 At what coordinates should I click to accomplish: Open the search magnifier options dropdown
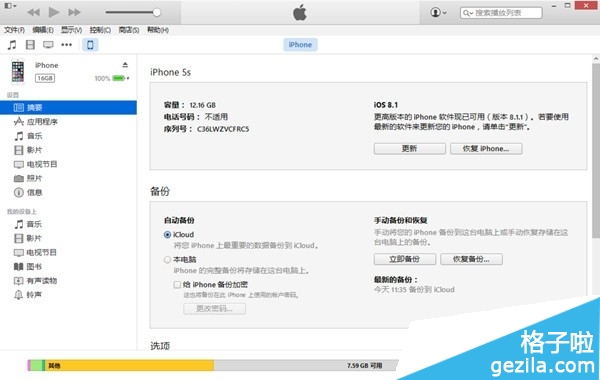tap(468, 13)
